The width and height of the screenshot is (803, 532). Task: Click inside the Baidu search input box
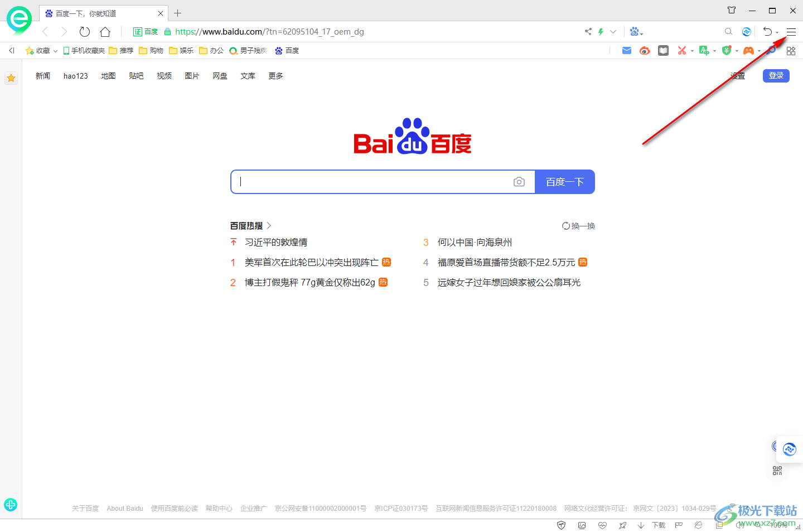(x=372, y=182)
